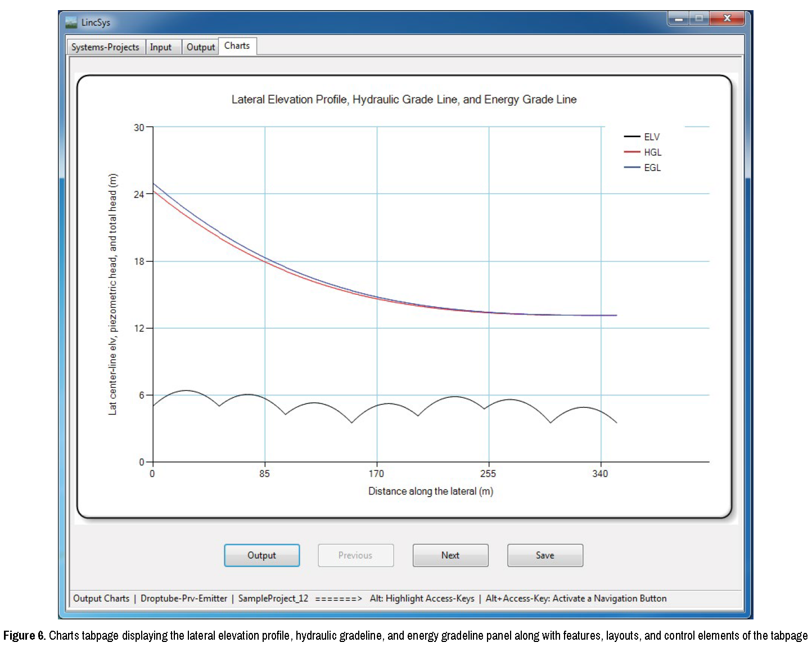This screenshot has height=647, width=812.
Task: Switch to the Systems-Projects tab
Action: [x=105, y=47]
